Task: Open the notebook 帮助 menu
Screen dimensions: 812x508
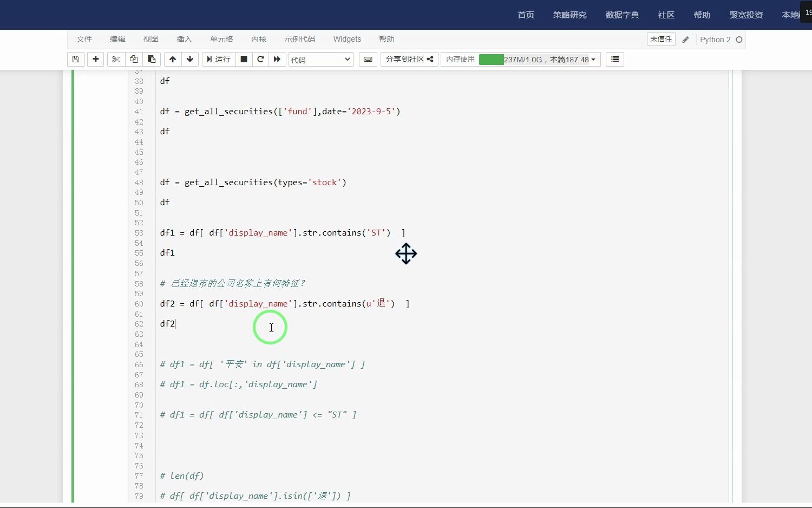Action: [x=387, y=39]
